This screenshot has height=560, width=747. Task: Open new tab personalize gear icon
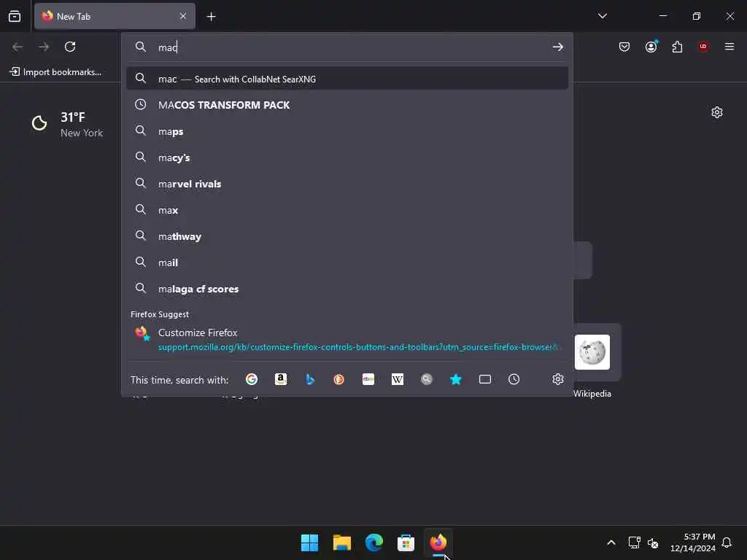click(716, 112)
